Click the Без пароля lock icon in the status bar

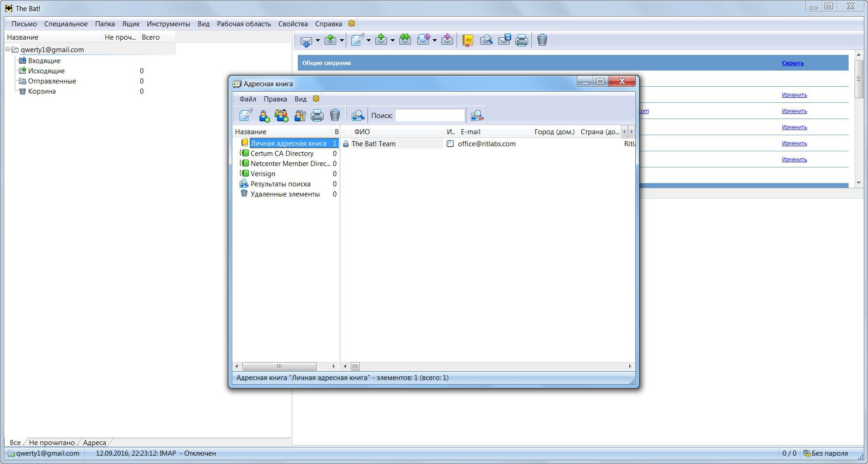click(x=807, y=453)
